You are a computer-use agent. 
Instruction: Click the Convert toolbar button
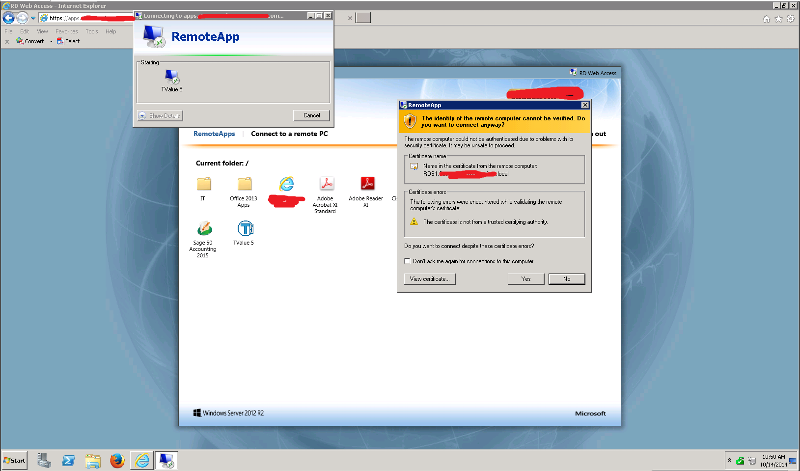click(30, 41)
